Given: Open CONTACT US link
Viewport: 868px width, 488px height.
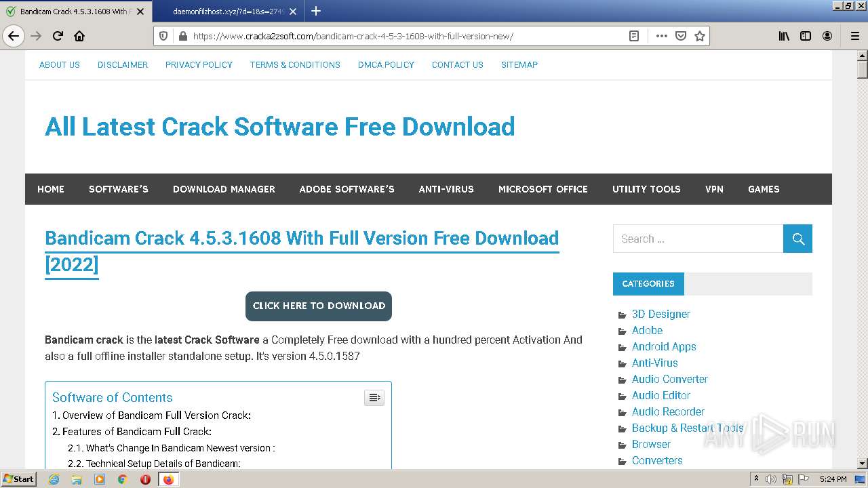Looking at the screenshot, I should click(x=458, y=64).
